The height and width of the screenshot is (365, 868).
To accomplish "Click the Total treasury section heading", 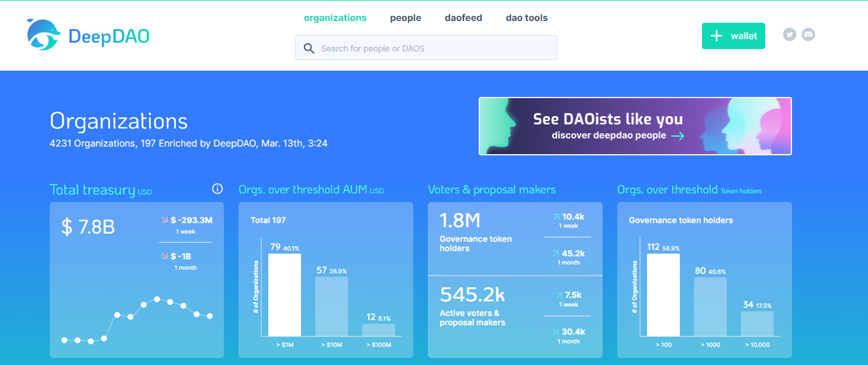I will pyautogui.click(x=101, y=190).
